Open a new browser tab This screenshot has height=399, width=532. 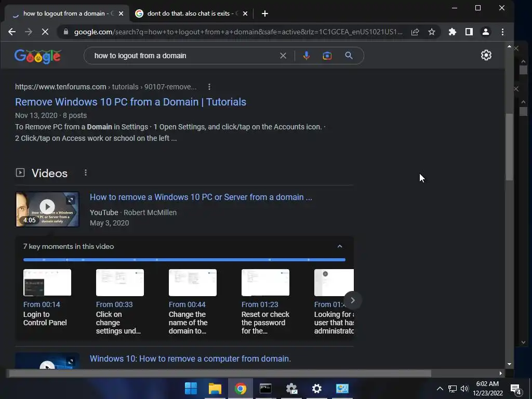(x=265, y=14)
